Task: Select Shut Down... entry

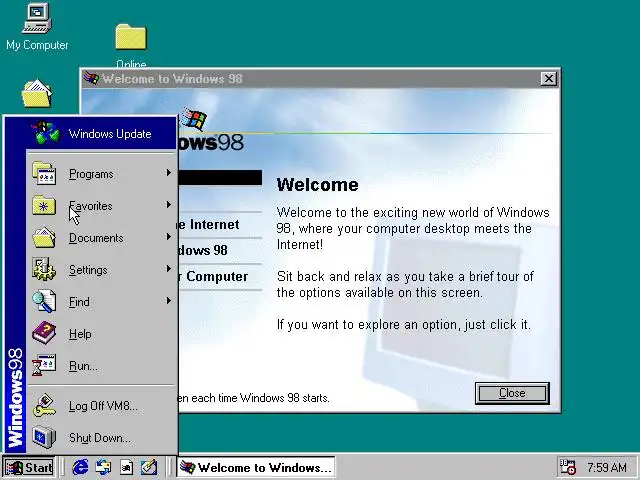Action: (102, 437)
